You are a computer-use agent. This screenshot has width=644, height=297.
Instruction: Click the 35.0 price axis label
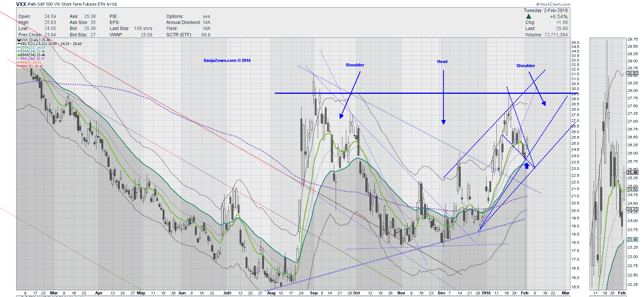point(575,43)
